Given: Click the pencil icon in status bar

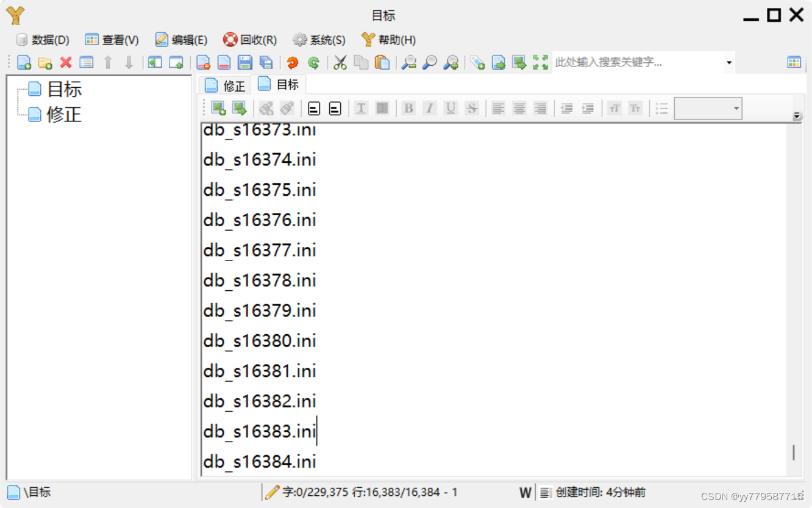Looking at the screenshot, I should [272, 492].
